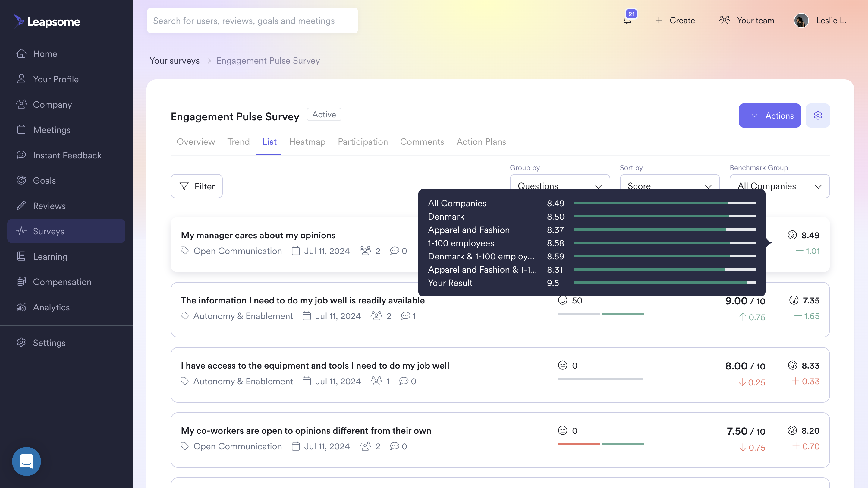Open Goals in sidebar
Viewport: 868px width, 488px height.
coord(66,180)
